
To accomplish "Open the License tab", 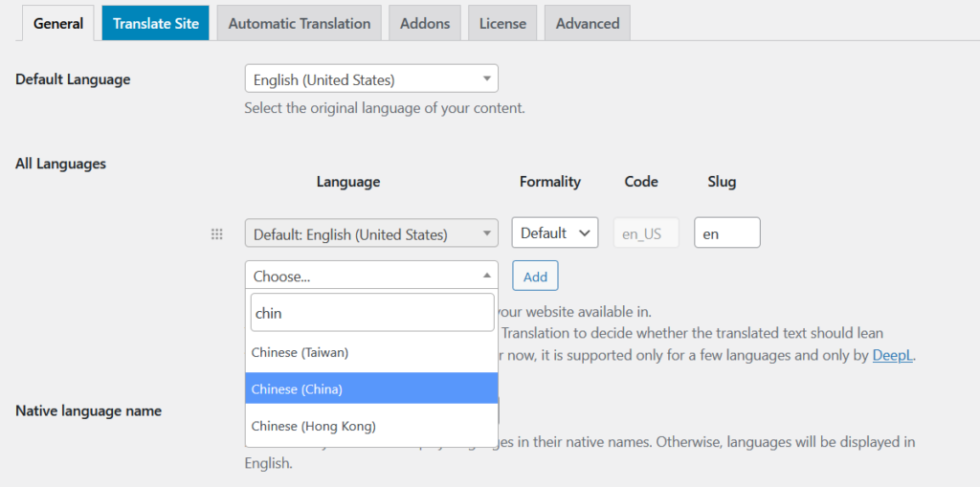I will (x=502, y=24).
